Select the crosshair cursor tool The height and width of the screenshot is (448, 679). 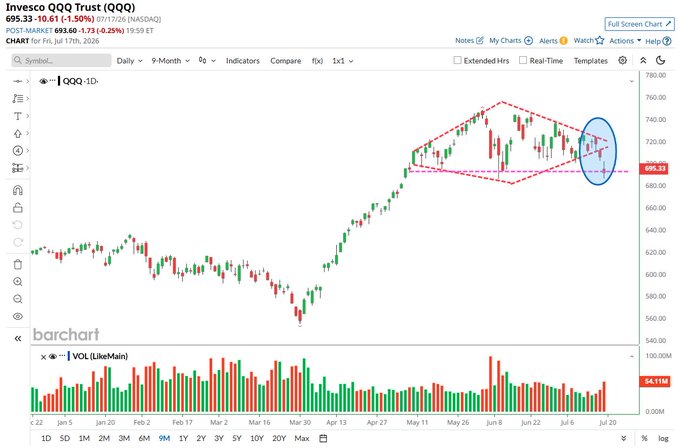pos(18,81)
